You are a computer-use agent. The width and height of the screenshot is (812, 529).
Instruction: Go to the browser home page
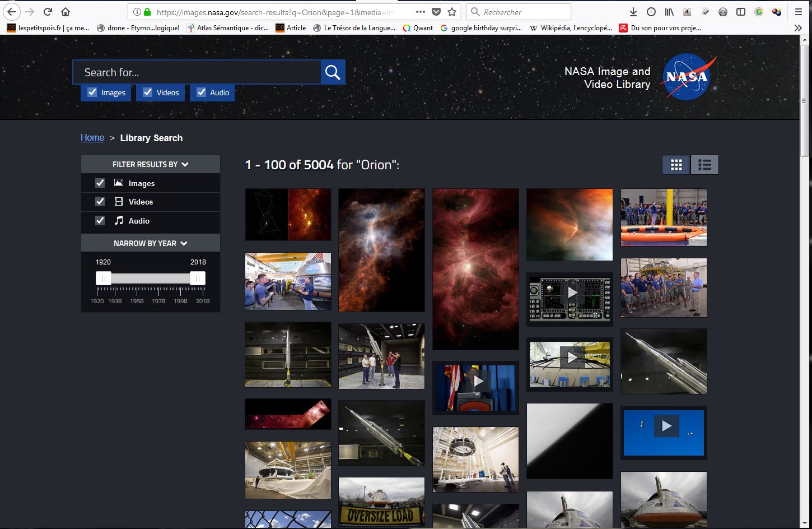[x=66, y=12]
